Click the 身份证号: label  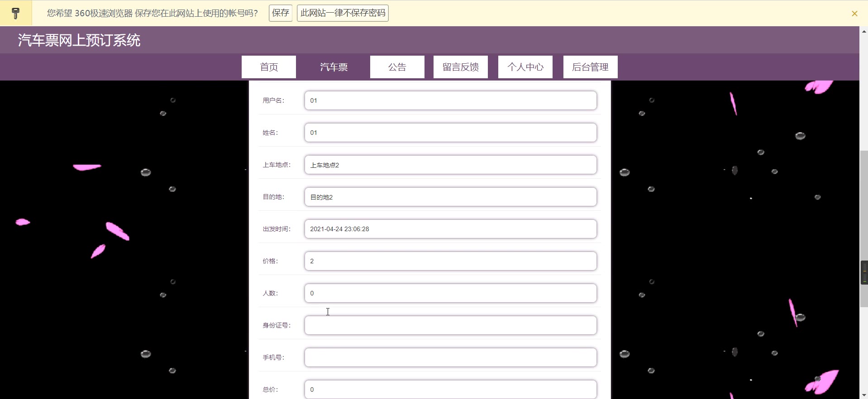277,325
